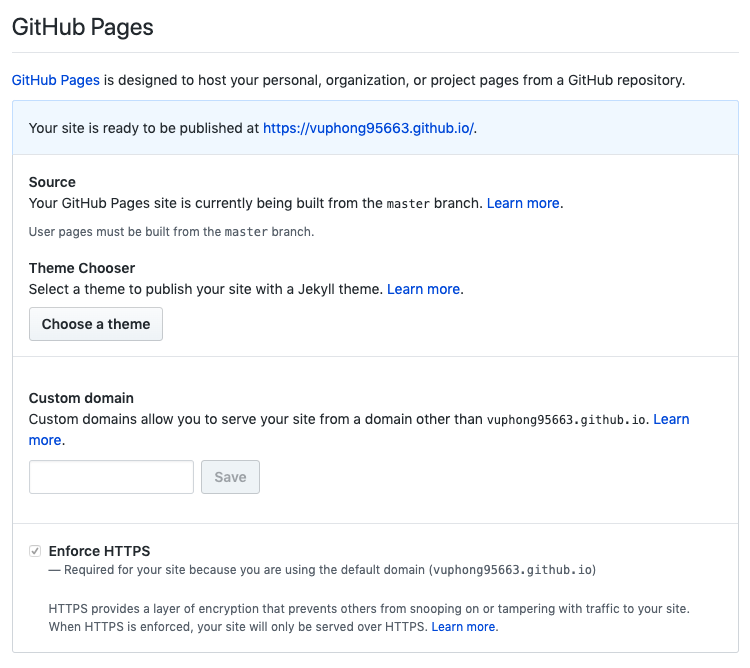Click the Theme Chooser section heading
The width and height of the screenshot is (750, 668).
tap(82, 268)
